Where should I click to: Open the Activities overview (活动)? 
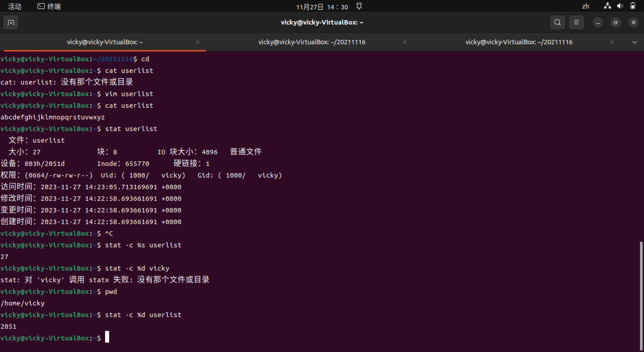pyautogui.click(x=15, y=6)
